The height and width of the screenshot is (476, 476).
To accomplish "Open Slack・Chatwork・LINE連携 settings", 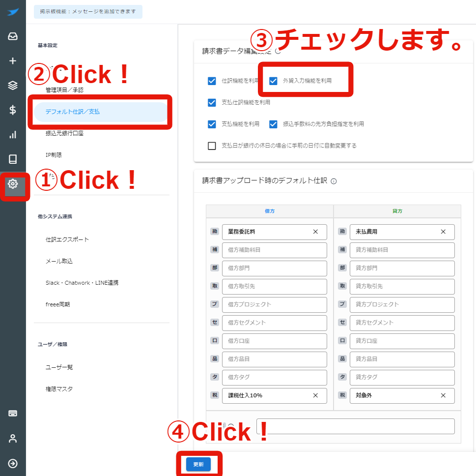I will click(82, 283).
